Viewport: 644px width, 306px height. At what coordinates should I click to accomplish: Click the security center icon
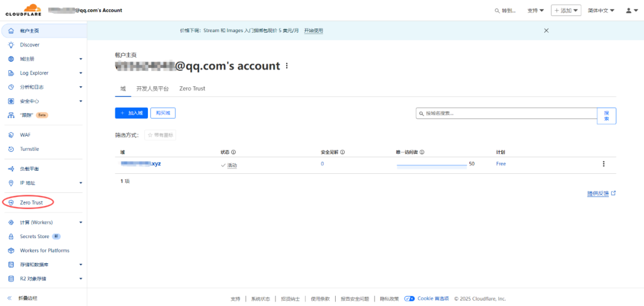pos(11,101)
